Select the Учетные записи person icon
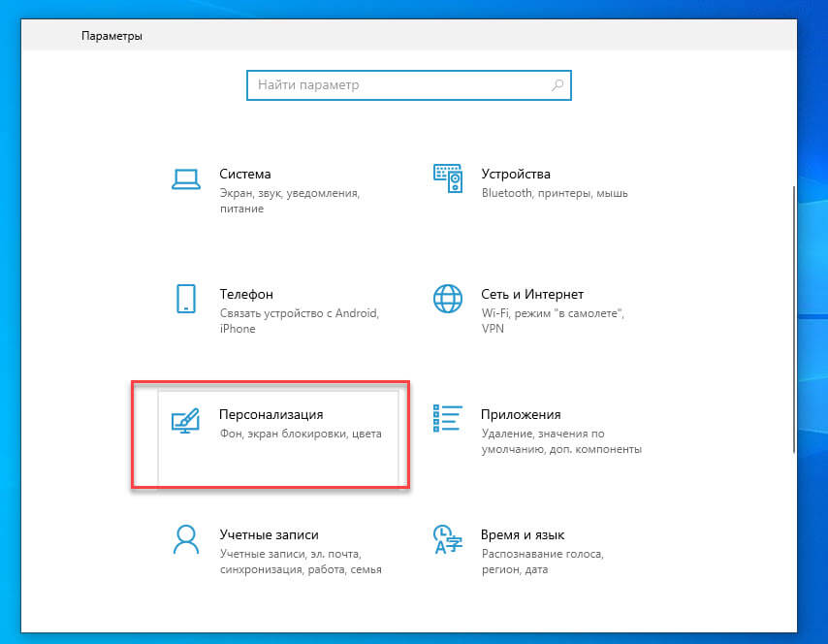 click(186, 539)
